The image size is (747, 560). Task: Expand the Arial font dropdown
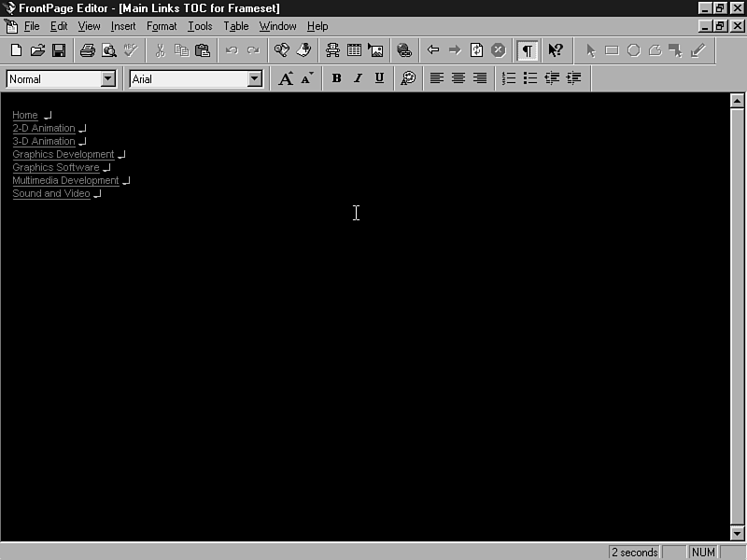(254, 79)
